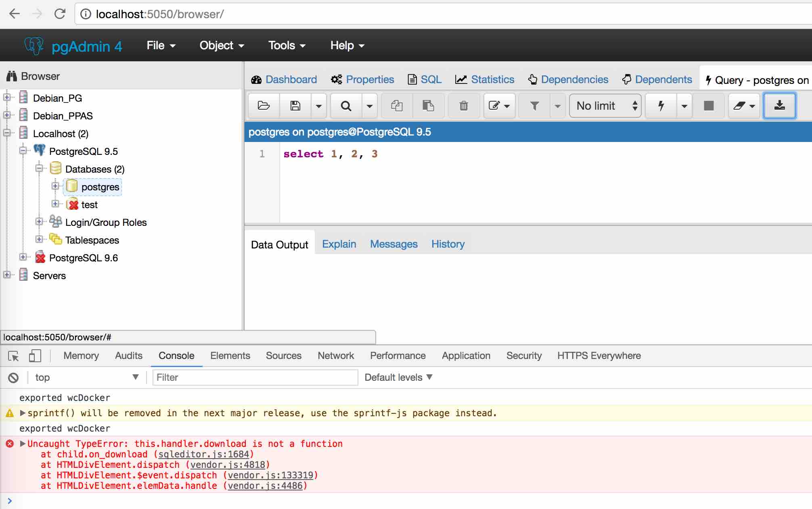The width and height of the screenshot is (812, 509).
Task: Click the console Filter input field
Action: point(255,378)
